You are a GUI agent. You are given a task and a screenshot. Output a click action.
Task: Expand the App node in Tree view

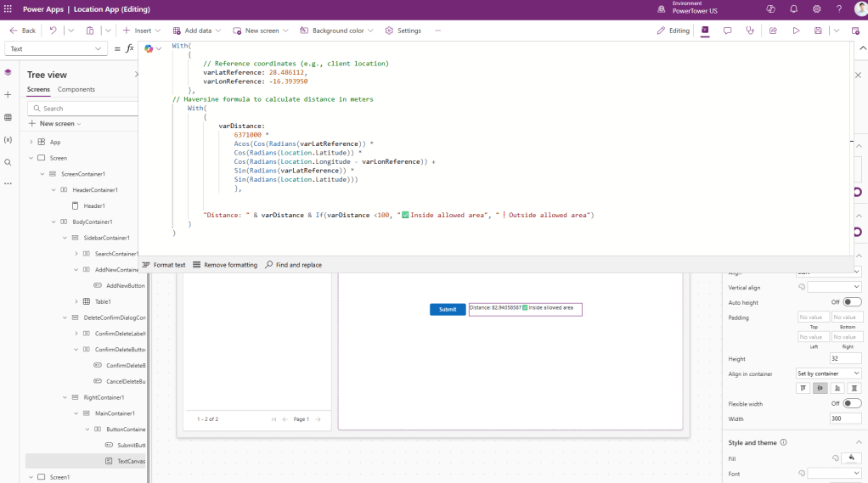pos(31,142)
